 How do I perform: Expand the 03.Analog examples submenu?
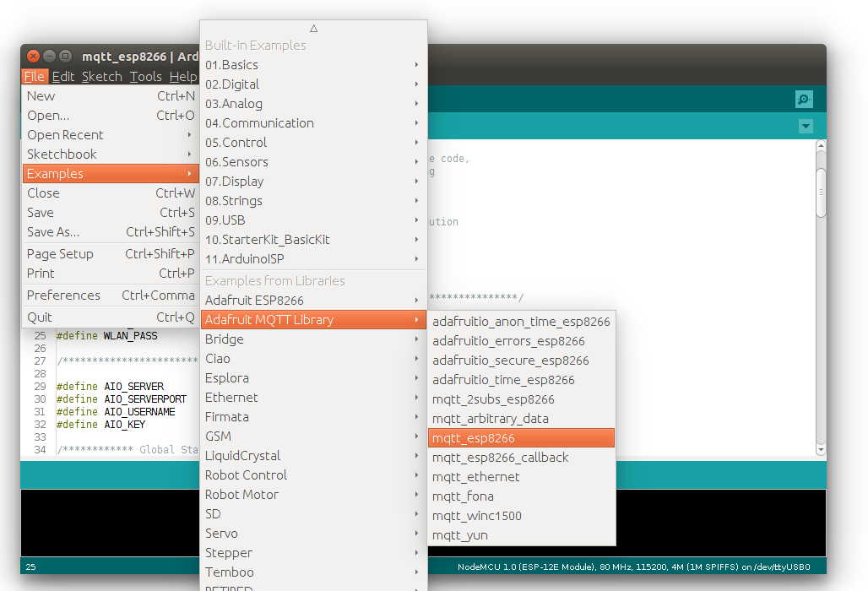point(313,104)
